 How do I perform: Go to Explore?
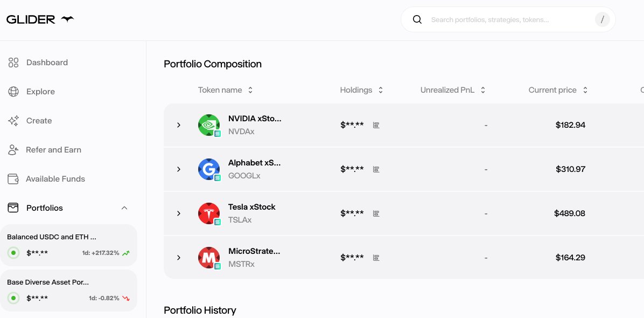pos(41,92)
